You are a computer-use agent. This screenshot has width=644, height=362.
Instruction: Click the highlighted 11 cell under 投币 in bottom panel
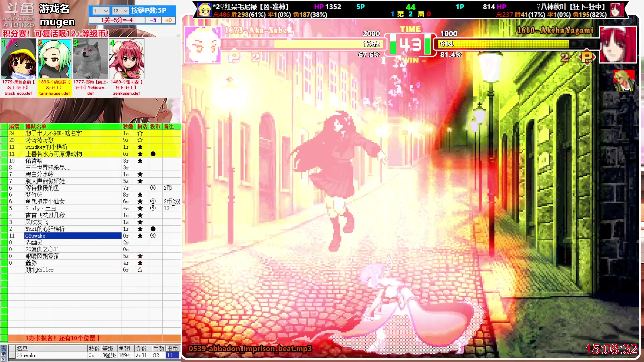pos(173,355)
